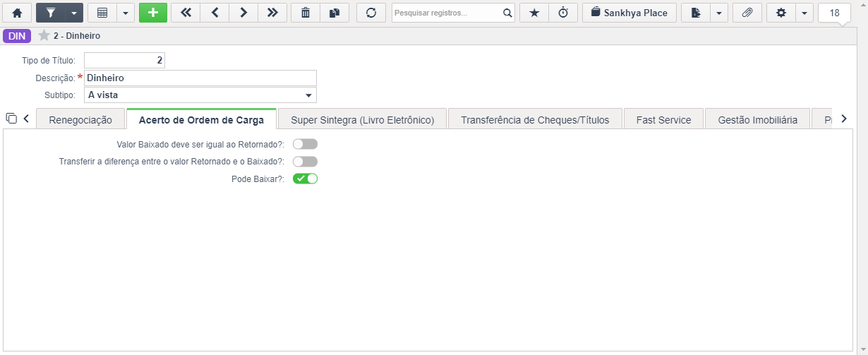Disable the Pode Baixar switch

click(306, 179)
